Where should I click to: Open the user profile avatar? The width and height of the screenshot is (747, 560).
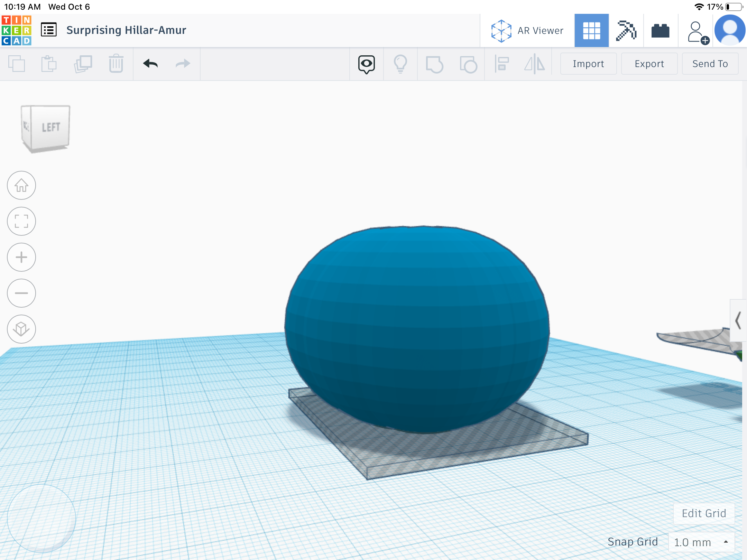730,30
